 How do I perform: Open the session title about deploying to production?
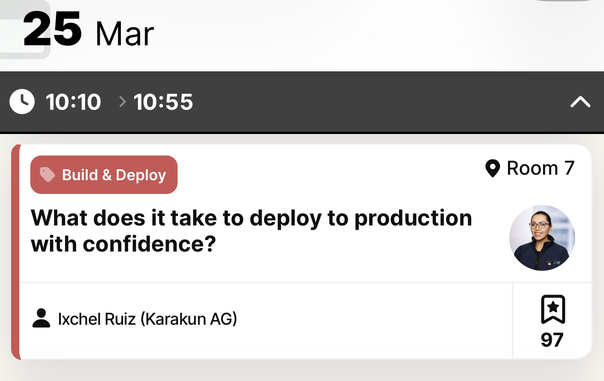point(251,231)
